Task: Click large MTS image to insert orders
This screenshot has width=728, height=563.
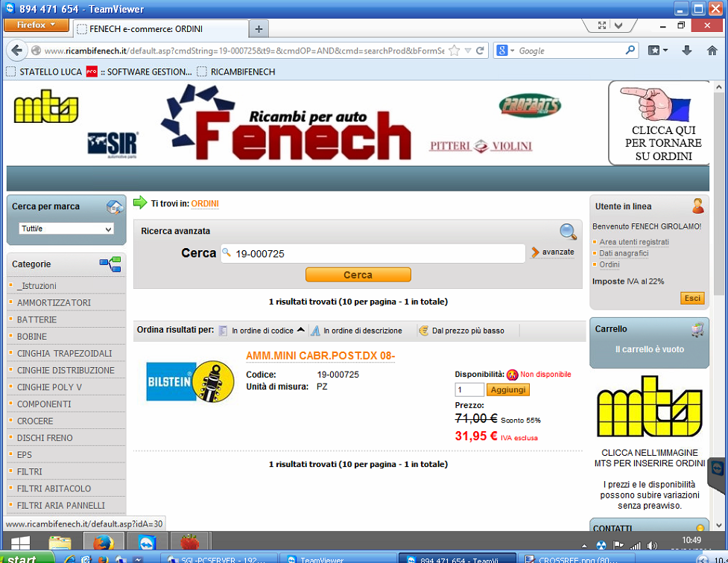Action: [650, 407]
